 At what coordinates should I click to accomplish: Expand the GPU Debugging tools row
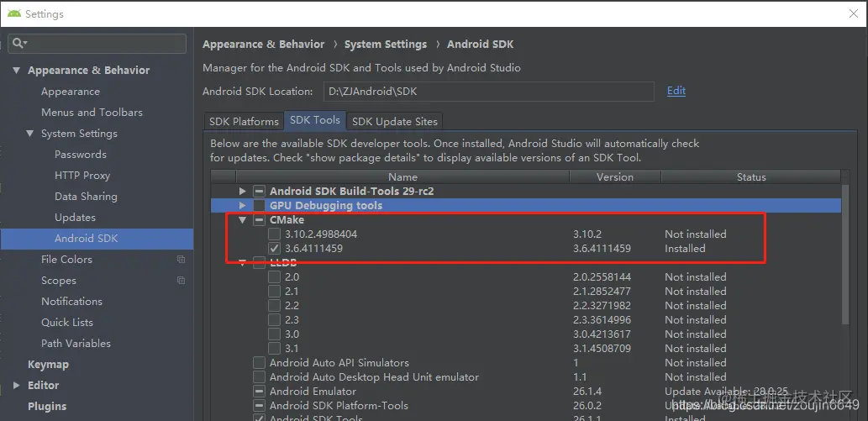pos(242,206)
